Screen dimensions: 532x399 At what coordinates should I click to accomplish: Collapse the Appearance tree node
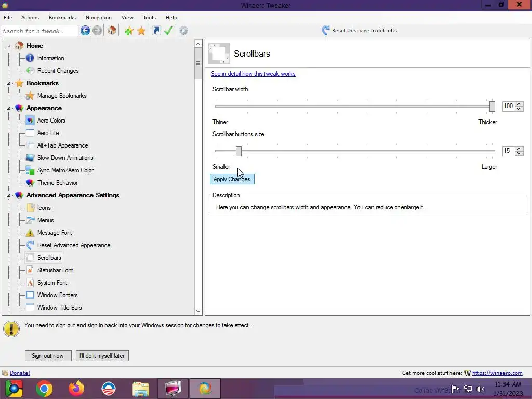tap(9, 108)
